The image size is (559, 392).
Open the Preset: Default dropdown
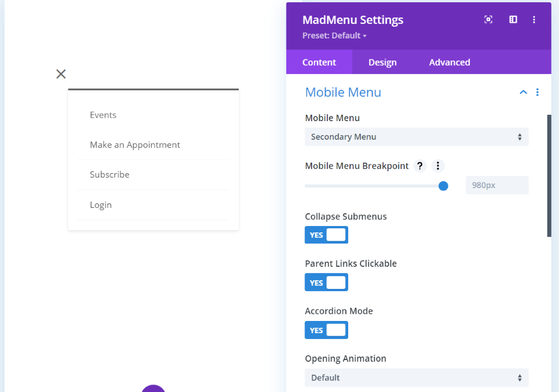(334, 36)
